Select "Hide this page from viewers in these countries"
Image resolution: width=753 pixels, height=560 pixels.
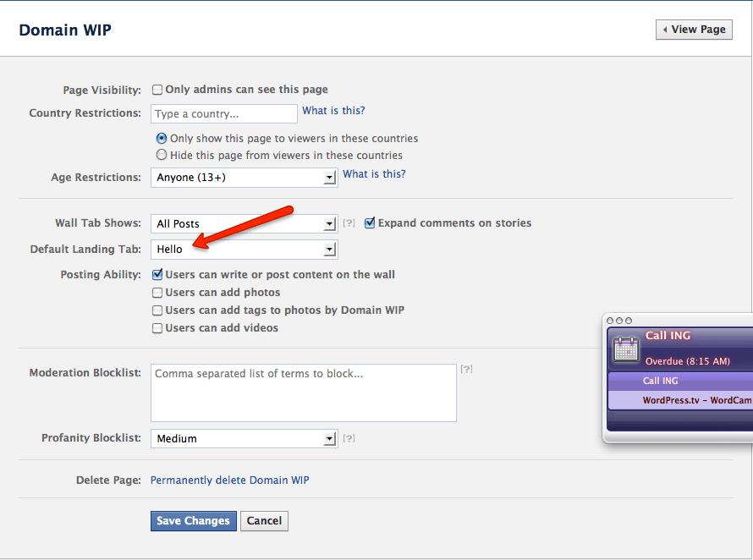[x=161, y=154]
